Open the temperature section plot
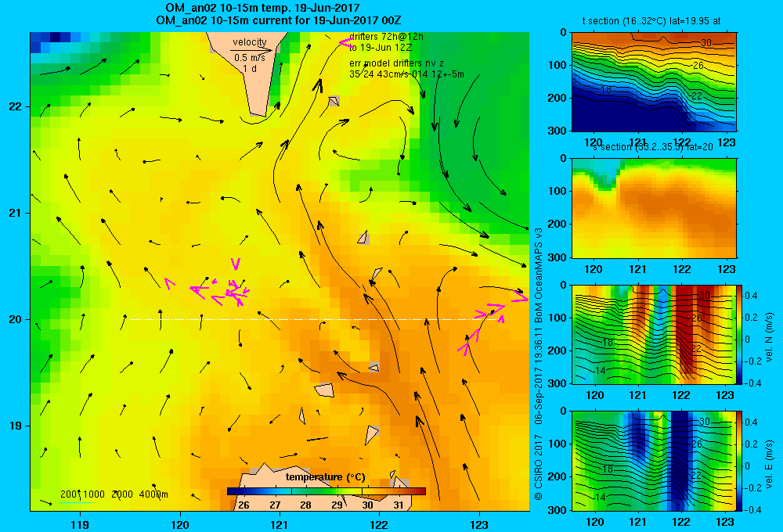This screenshot has height=532, width=783. click(x=654, y=82)
